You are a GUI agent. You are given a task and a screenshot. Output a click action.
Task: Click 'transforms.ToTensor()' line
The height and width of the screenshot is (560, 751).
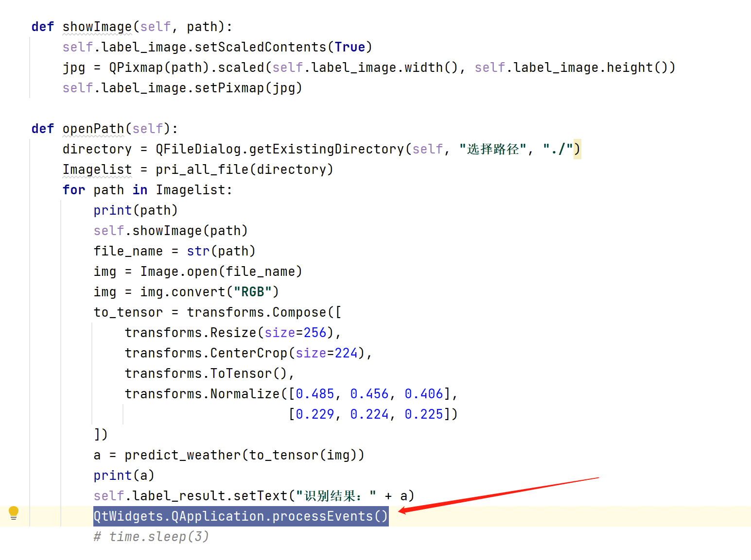(210, 373)
